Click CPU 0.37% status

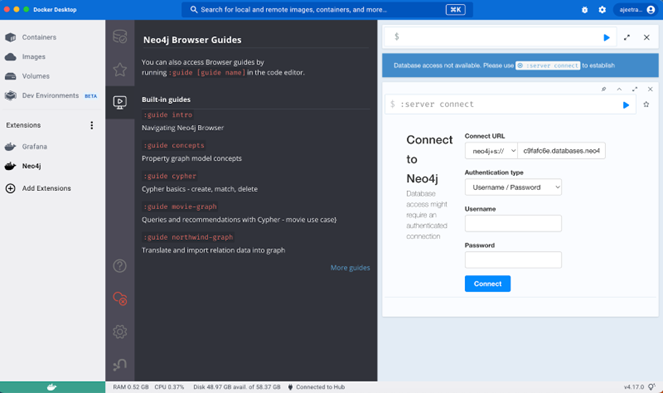pyautogui.click(x=169, y=387)
